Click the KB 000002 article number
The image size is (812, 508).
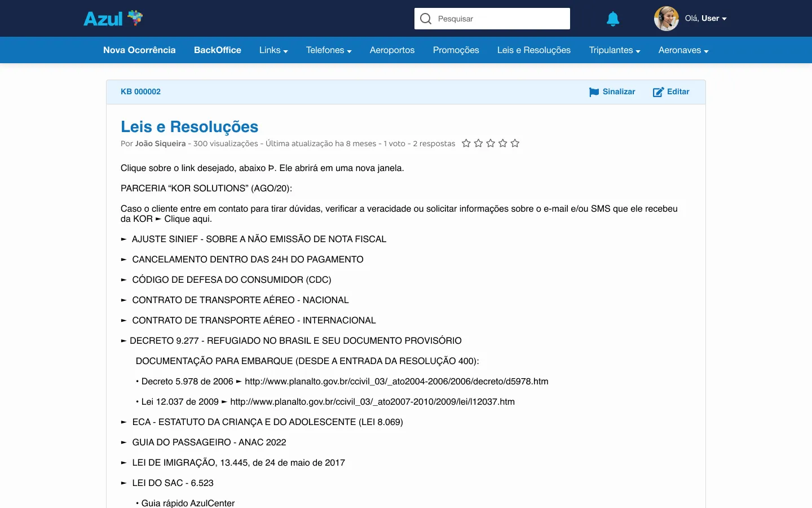pyautogui.click(x=140, y=92)
